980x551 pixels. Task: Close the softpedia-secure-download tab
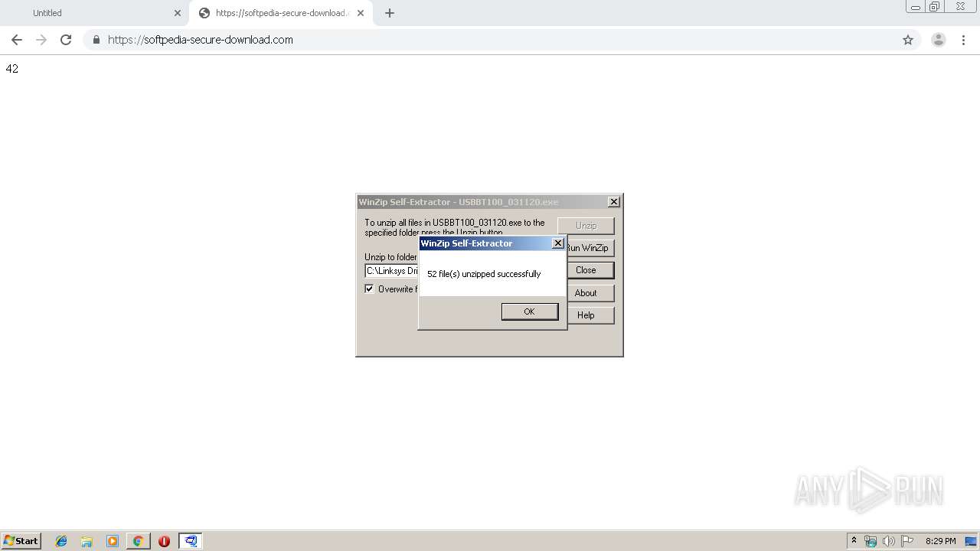pyautogui.click(x=361, y=13)
